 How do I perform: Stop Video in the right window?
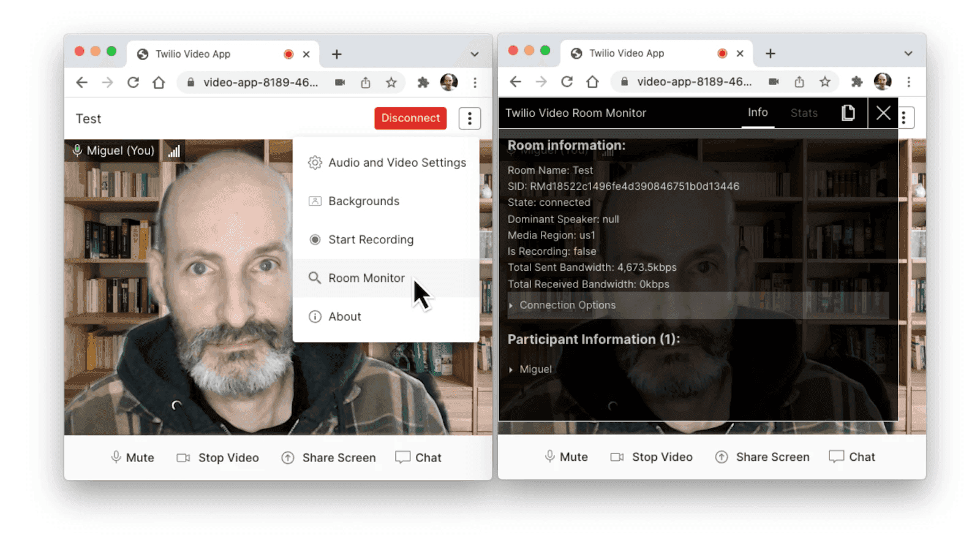coord(652,457)
